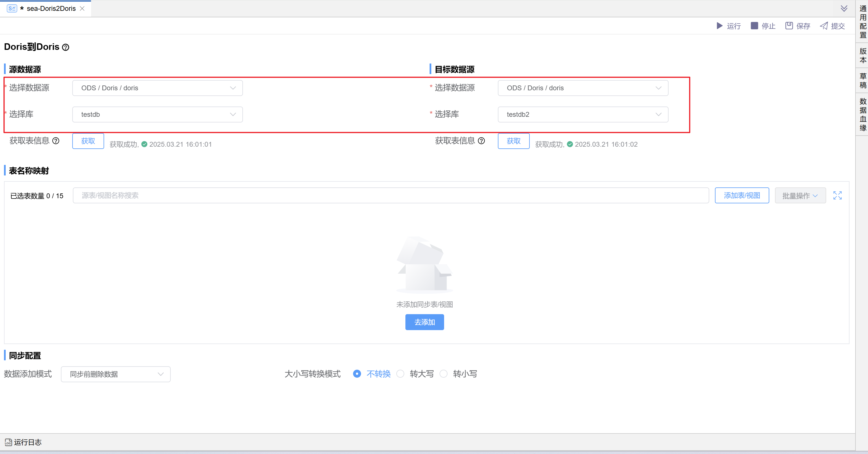
Task: Open source database dropdown showing testdb
Action: (157, 114)
